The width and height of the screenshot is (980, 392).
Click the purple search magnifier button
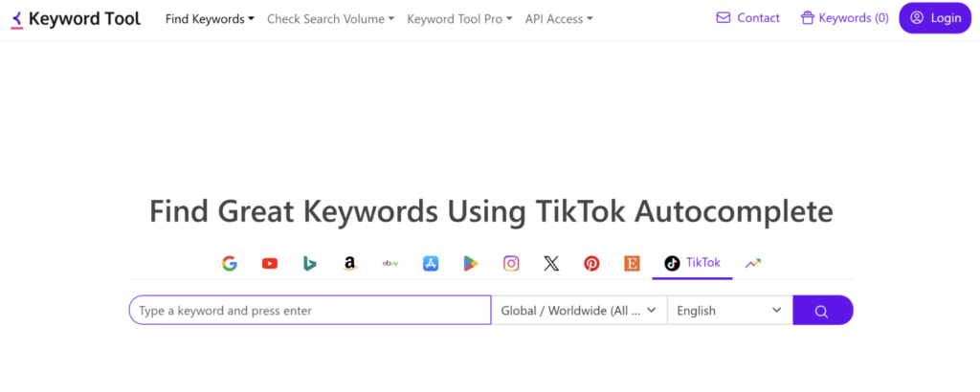click(822, 310)
